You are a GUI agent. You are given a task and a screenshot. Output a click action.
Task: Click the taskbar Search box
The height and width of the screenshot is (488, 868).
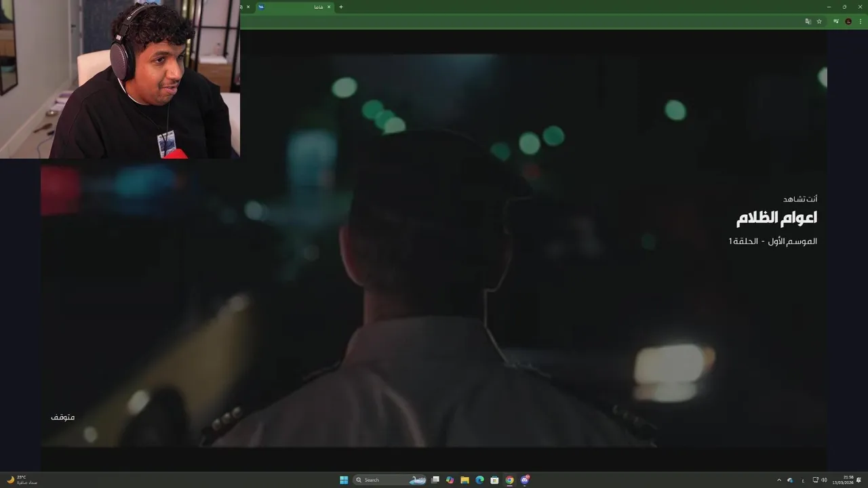389,480
